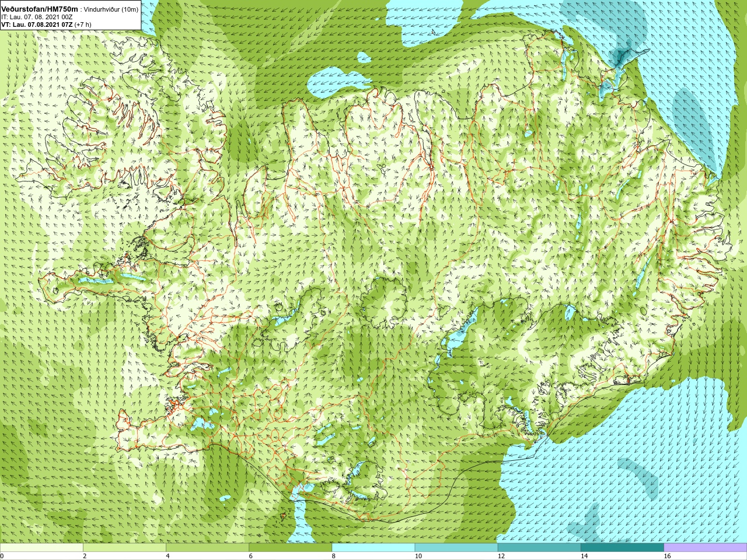
Task: Select the 6–8 dark green legend swatch
Action: pos(290,548)
